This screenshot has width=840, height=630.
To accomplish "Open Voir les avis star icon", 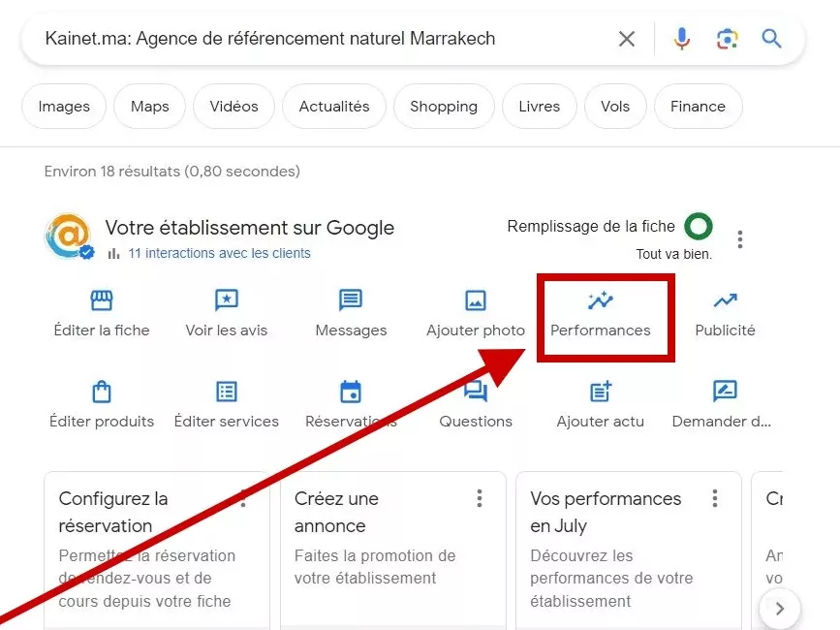I will coord(226,300).
